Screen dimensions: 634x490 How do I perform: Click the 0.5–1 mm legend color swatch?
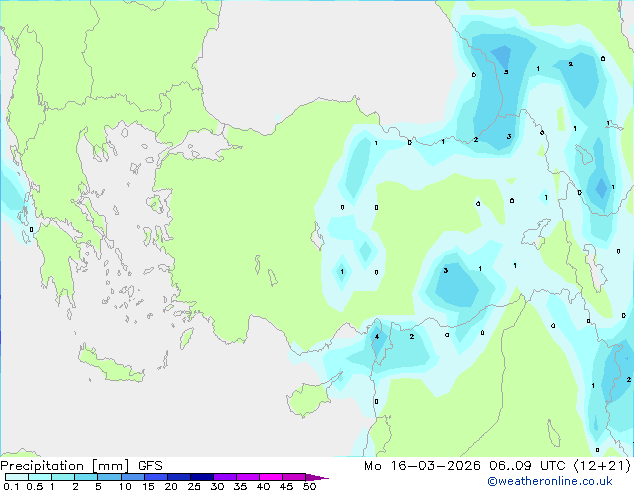40,477
